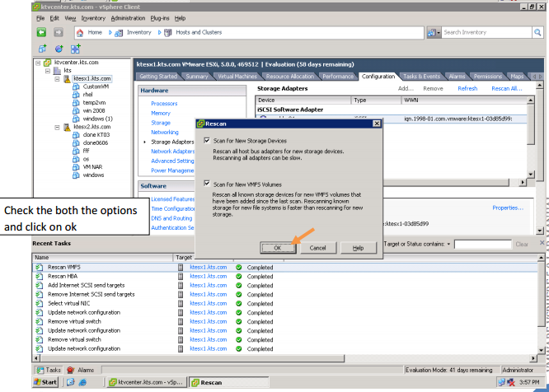
Task: Toggle Scan for New VMFS Volumes checkbox
Action: pyautogui.click(x=207, y=184)
